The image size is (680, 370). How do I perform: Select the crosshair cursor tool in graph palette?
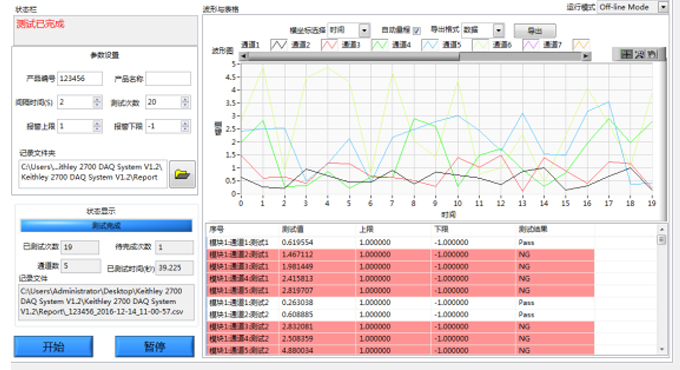point(627,54)
